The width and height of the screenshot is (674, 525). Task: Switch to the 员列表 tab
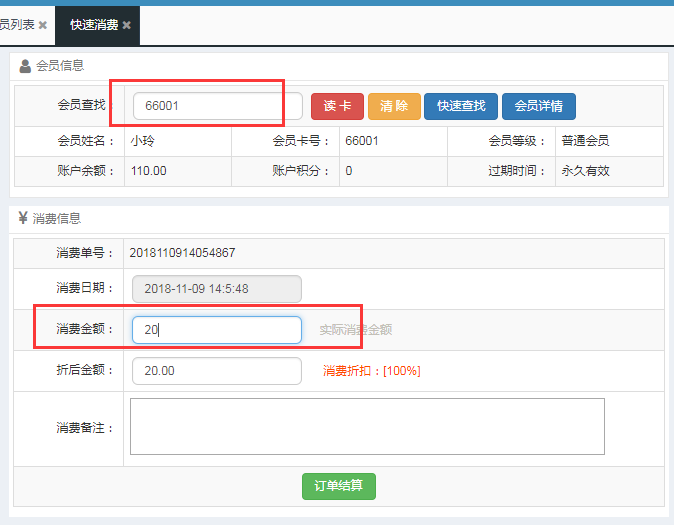pyautogui.click(x=17, y=25)
